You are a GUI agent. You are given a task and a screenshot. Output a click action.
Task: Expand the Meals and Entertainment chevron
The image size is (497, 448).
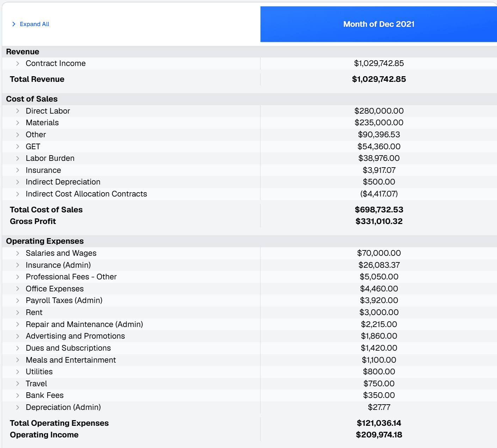click(18, 360)
